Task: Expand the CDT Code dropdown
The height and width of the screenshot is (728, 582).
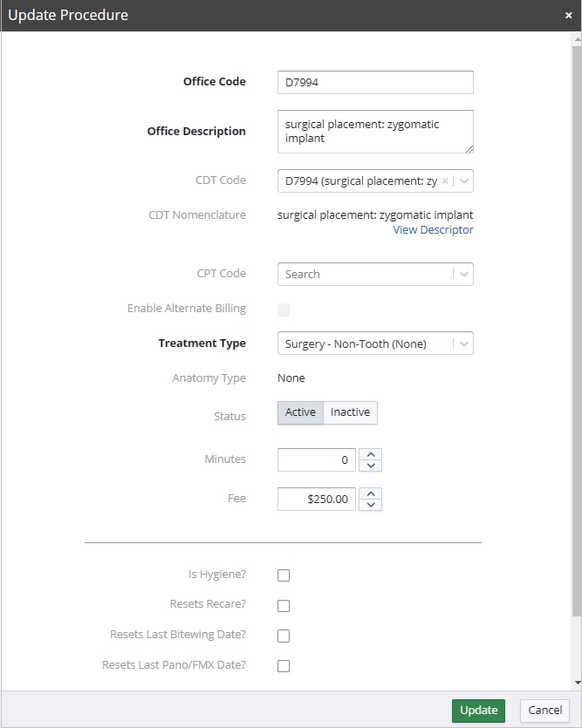Action: pos(464,180)
